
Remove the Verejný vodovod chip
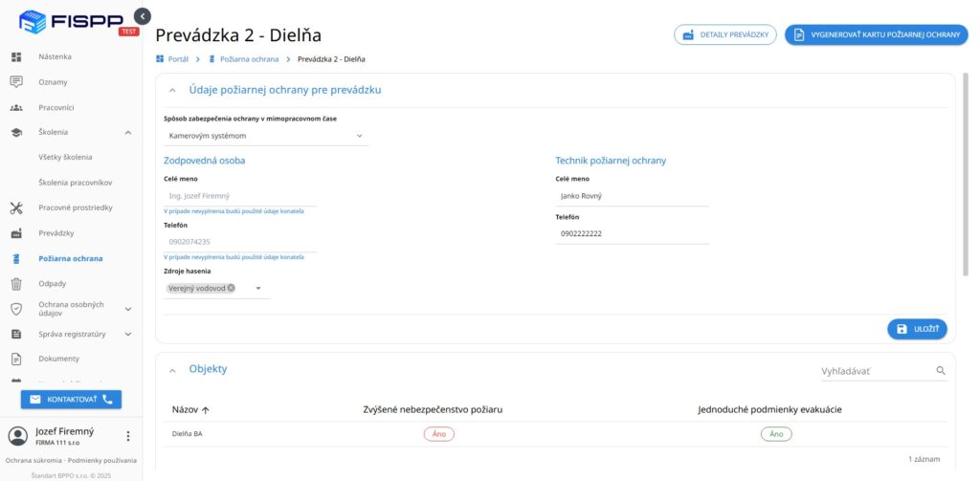click(x=232, y=288)
